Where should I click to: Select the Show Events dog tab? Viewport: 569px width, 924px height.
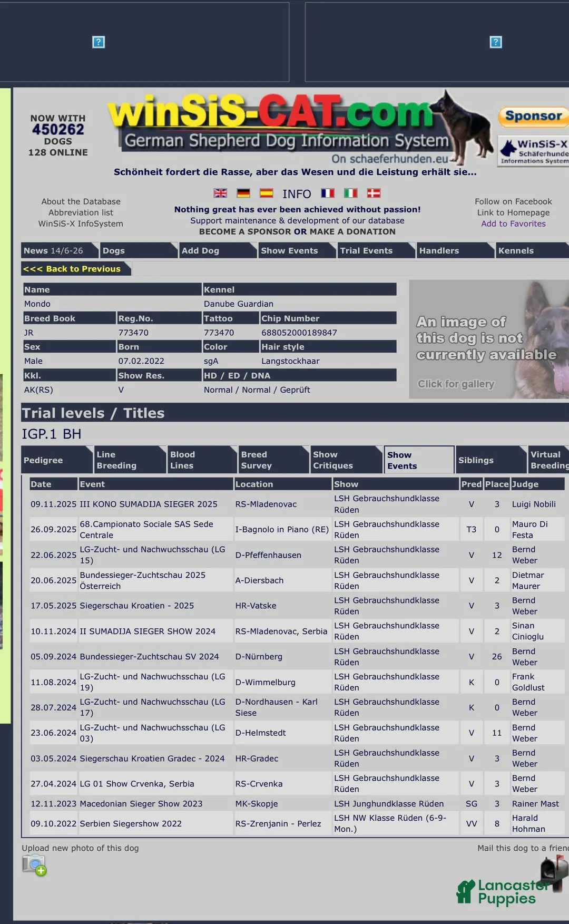[x=419, y=460]
